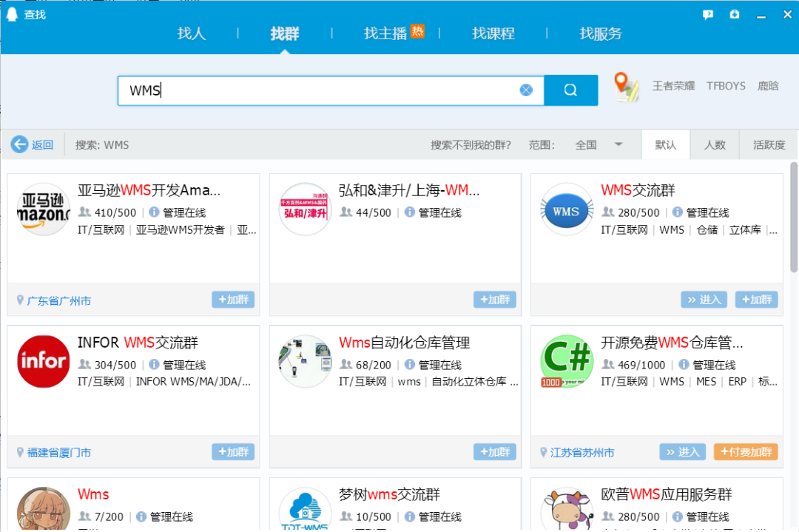
Task: Switch to 找人 tab
Action: (x=191, y=33)
